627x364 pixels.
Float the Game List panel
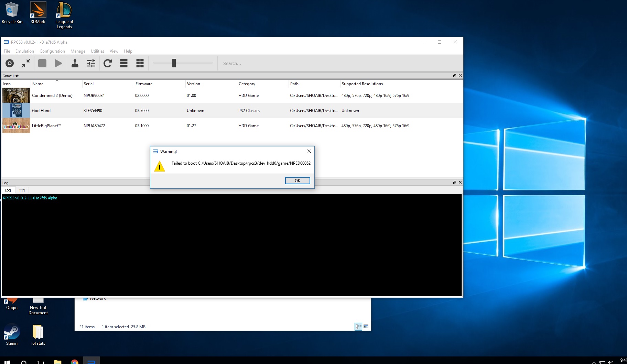pos(454,76)
